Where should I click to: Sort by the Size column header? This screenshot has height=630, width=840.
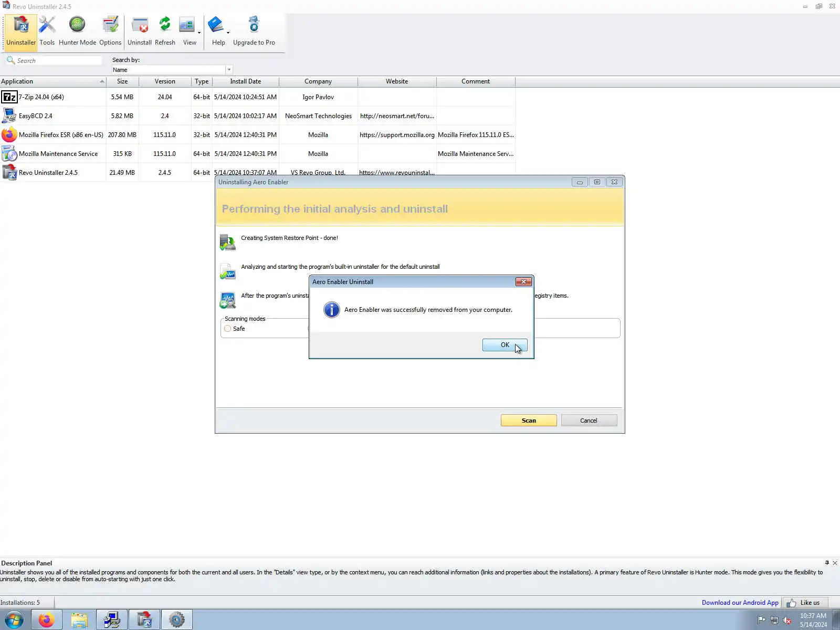click(122, 81)
